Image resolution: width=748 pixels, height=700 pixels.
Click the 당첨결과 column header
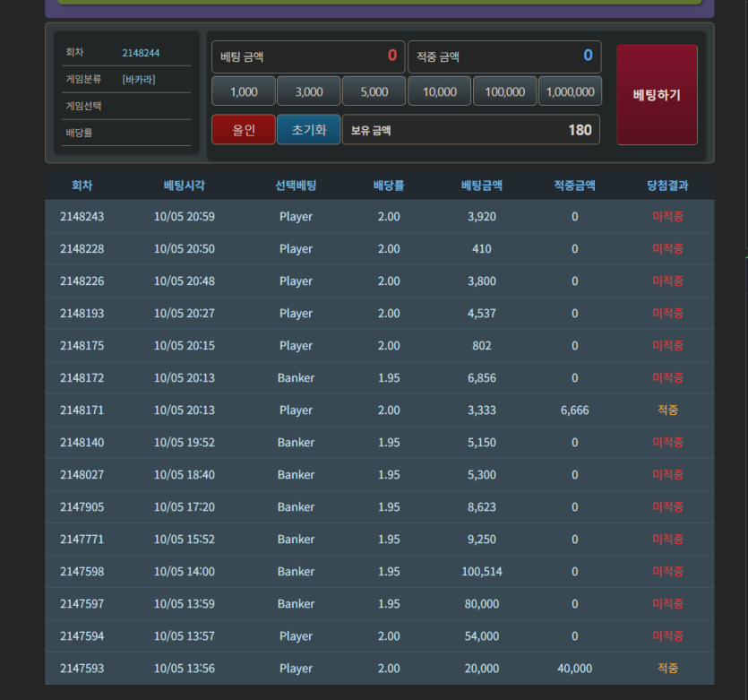point(668,186)
